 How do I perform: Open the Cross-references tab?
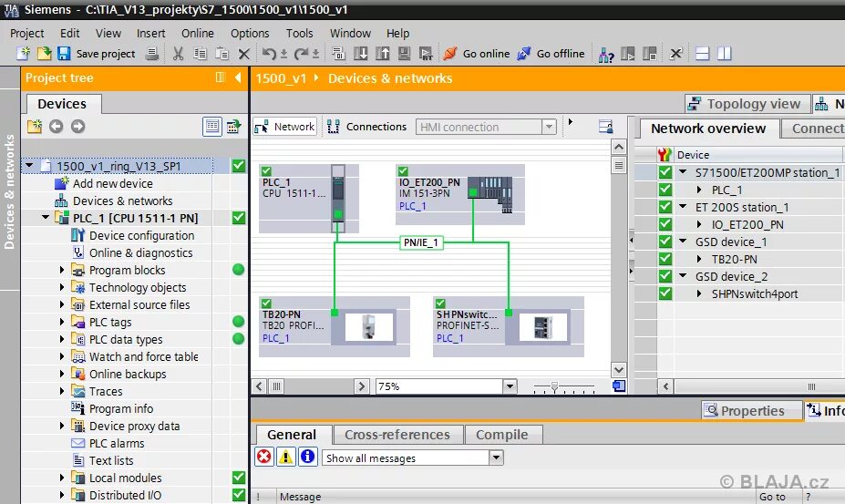[x=397, y=435]
